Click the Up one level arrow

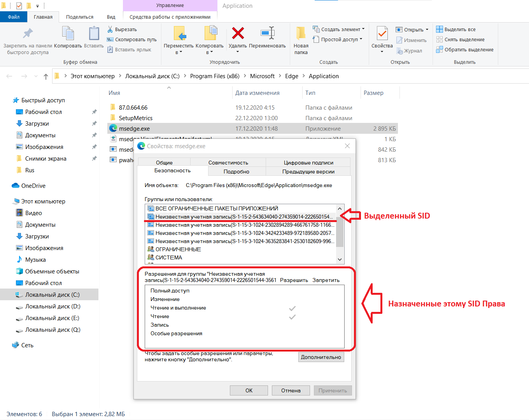46,76
